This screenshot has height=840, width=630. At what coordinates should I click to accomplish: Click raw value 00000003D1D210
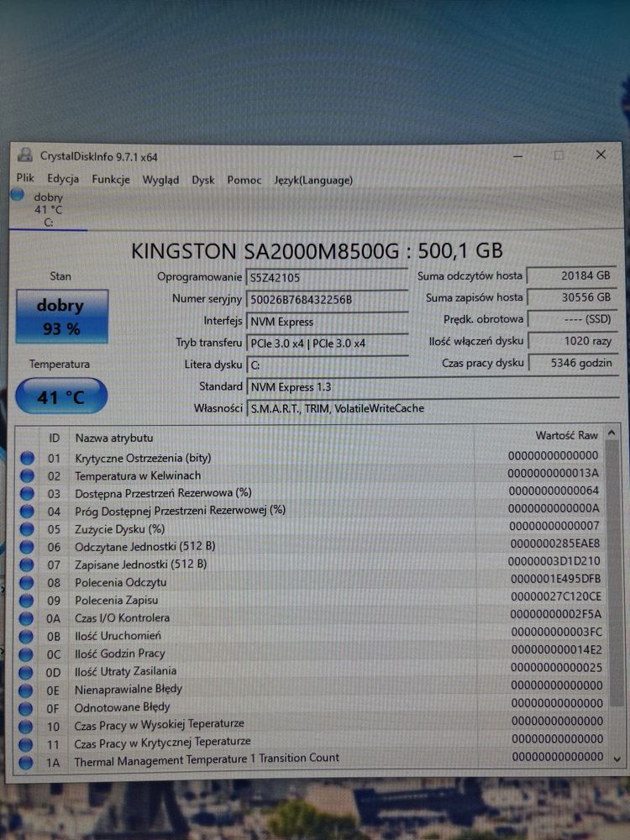(554, 561)
